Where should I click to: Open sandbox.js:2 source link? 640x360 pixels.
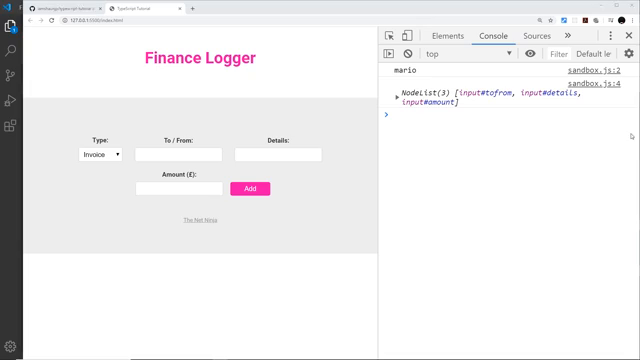(x=594, y=70)
